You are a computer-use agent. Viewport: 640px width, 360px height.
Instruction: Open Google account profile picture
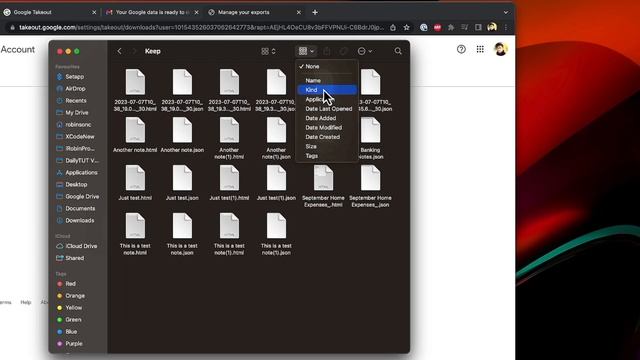(x=501, y=49)
